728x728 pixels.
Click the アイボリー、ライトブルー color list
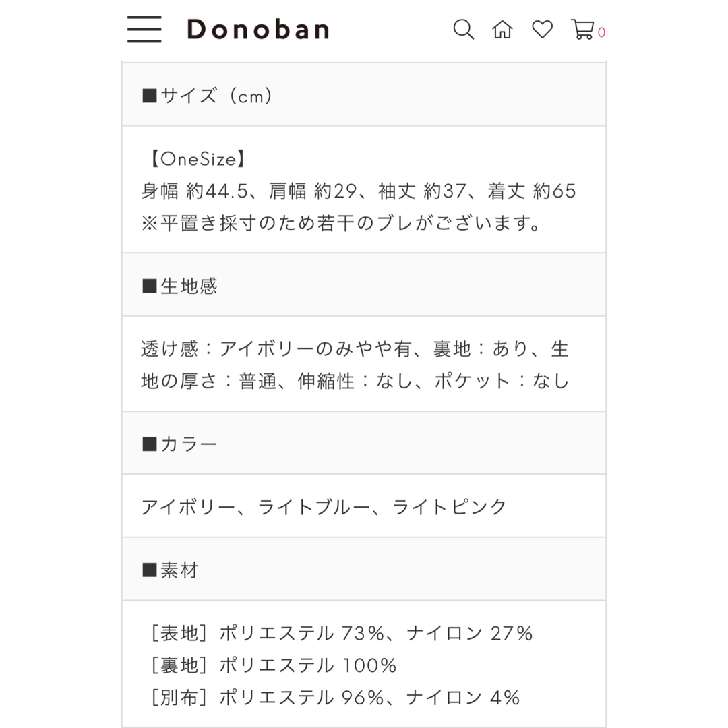324,506
